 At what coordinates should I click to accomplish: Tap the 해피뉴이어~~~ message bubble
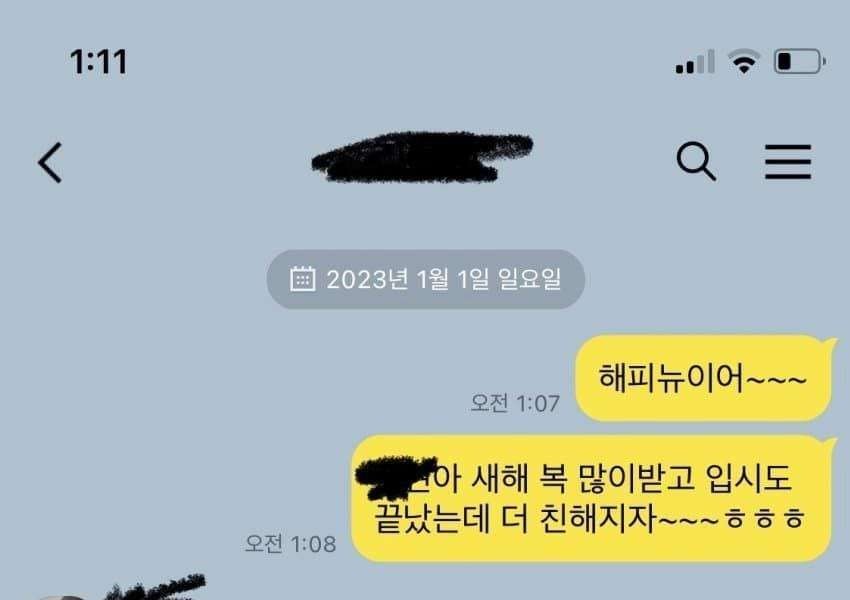(x=703, y=378)
